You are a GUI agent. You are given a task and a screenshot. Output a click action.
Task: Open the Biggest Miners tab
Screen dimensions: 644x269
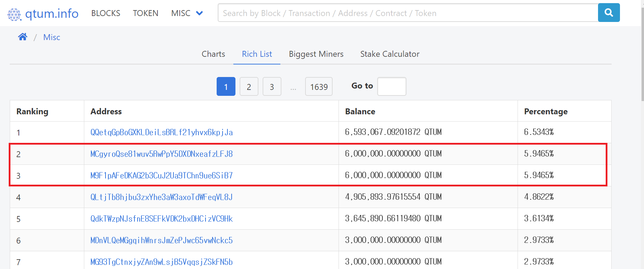[x=316, y=54]
